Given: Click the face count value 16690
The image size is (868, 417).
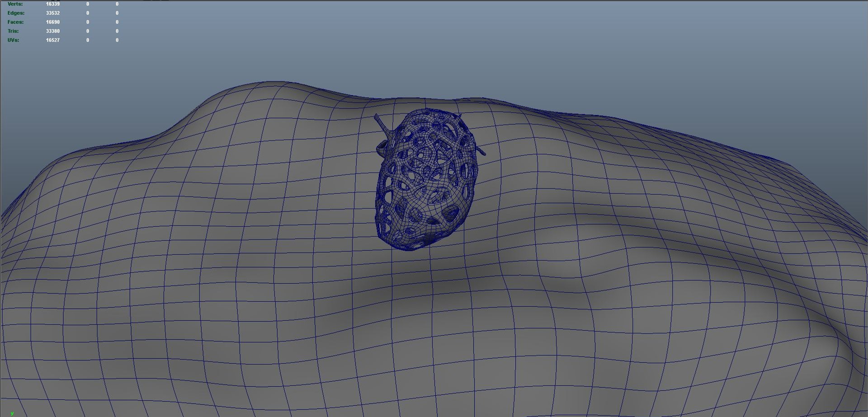Looking at the screenshot, I should 53,22.
